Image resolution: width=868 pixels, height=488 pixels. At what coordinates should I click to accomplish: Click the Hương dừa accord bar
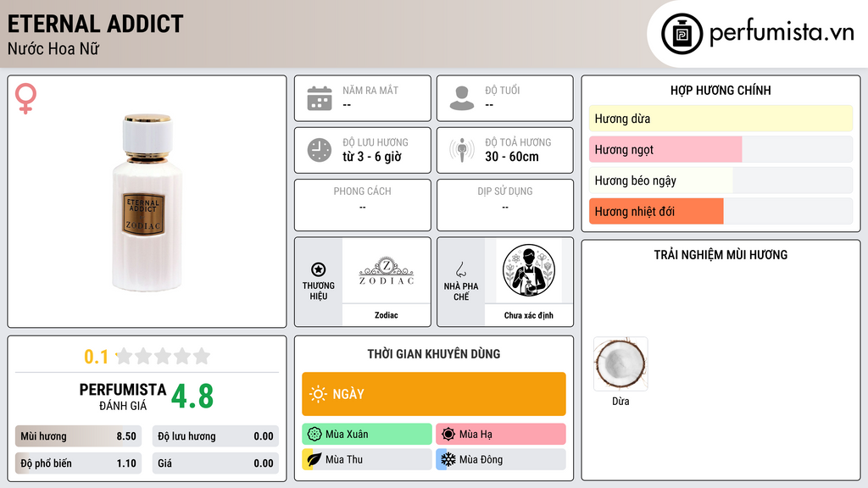721,119
